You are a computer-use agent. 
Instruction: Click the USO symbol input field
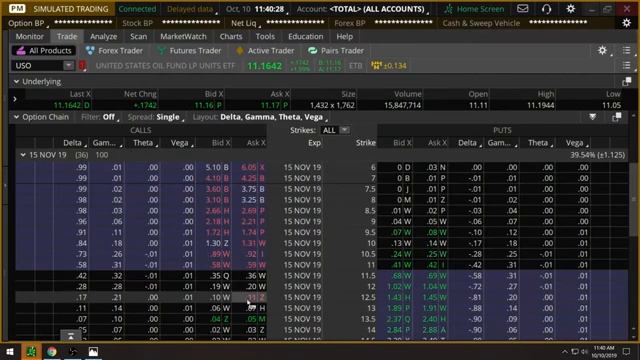pos(38,65)
